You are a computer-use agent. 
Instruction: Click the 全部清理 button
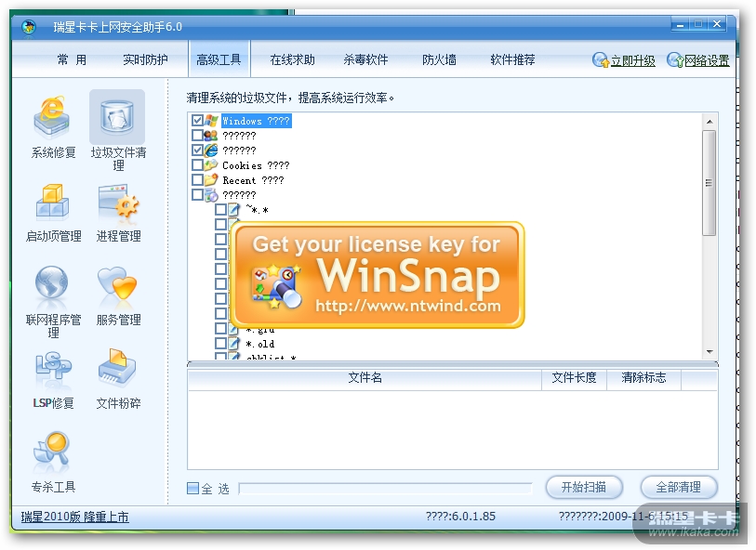pos(679,488)
